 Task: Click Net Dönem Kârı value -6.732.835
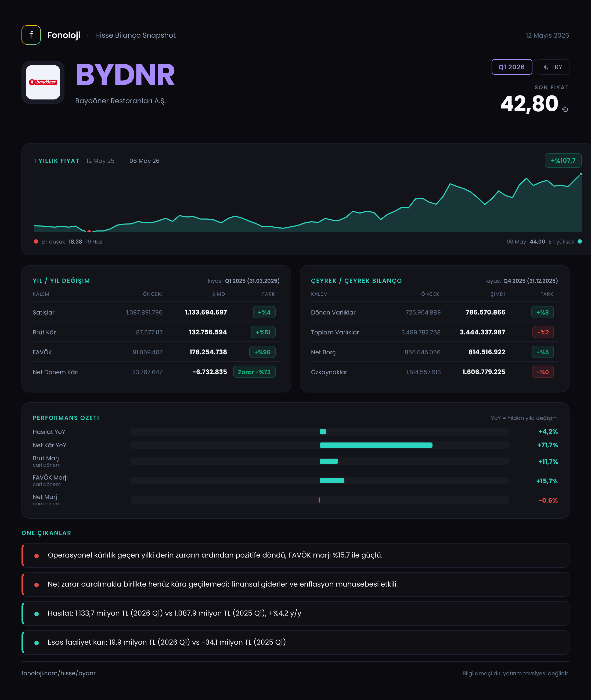point(209,372)
